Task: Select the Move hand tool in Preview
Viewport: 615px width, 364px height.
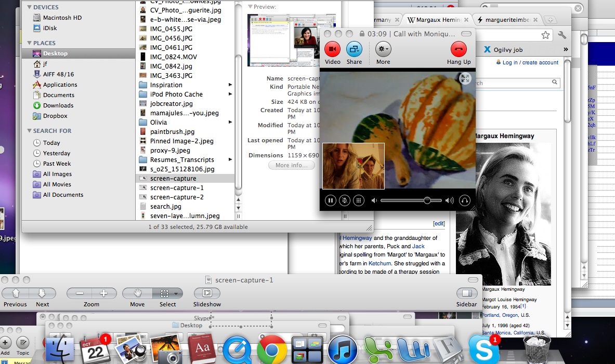Action: (138, 293)
